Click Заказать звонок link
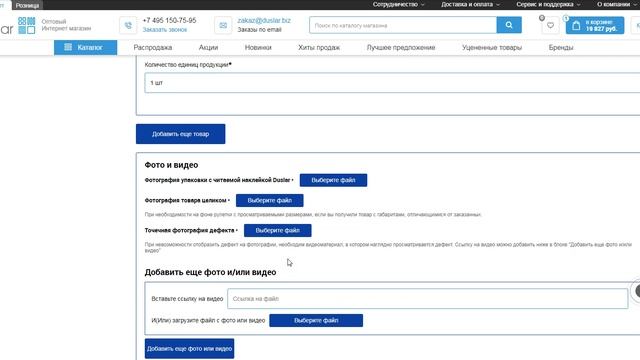 tap(164, 30)
